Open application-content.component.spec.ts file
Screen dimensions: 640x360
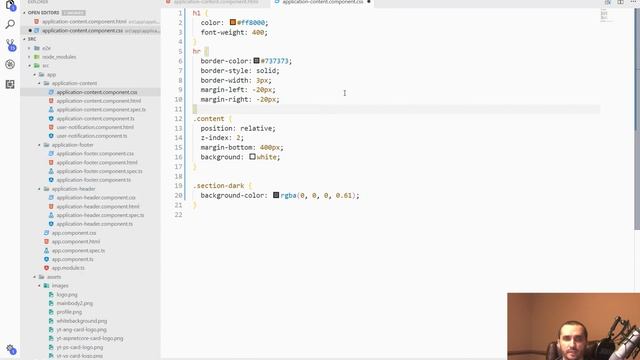pyautogui.click(x=101, y=110)
